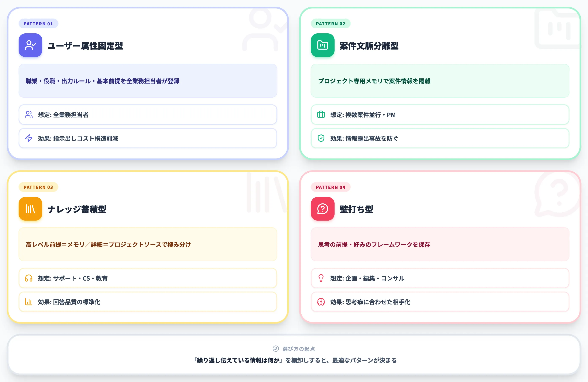
Task: Click the brain icon beside 思考癖に合わせた相手化
Action: (321, 302)
